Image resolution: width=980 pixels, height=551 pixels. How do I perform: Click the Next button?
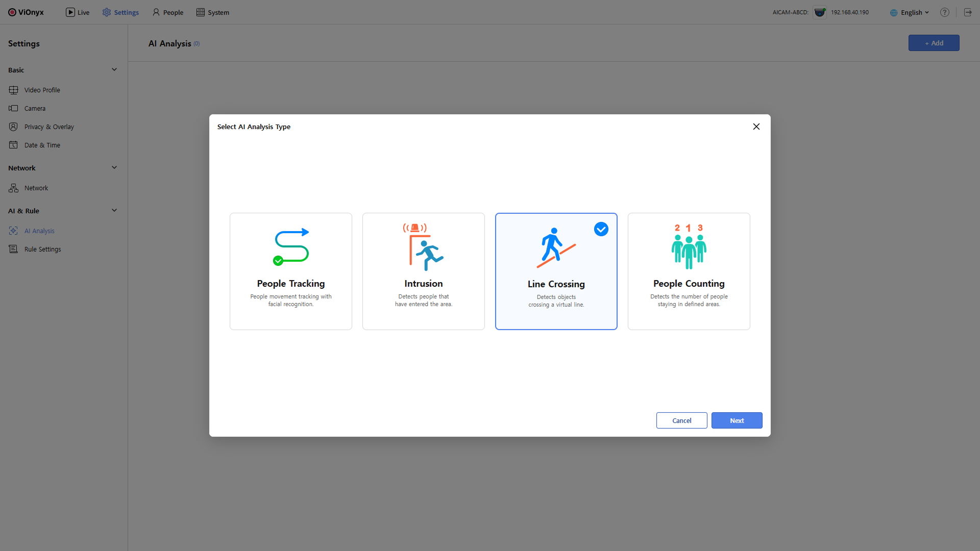737,420
